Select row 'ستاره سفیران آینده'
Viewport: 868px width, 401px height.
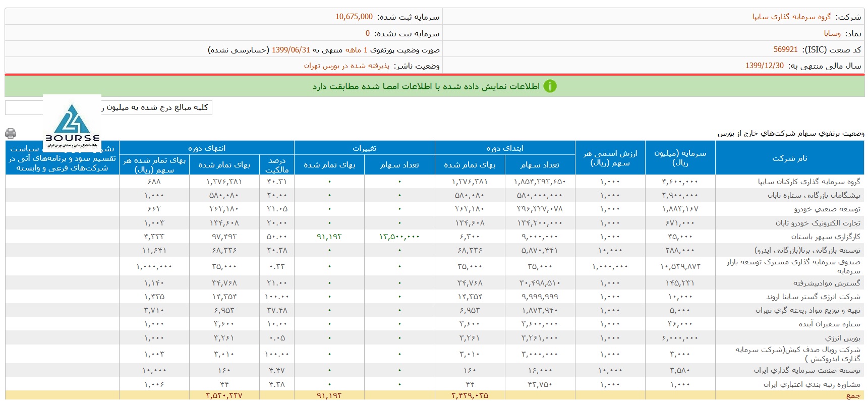[435, 324]
